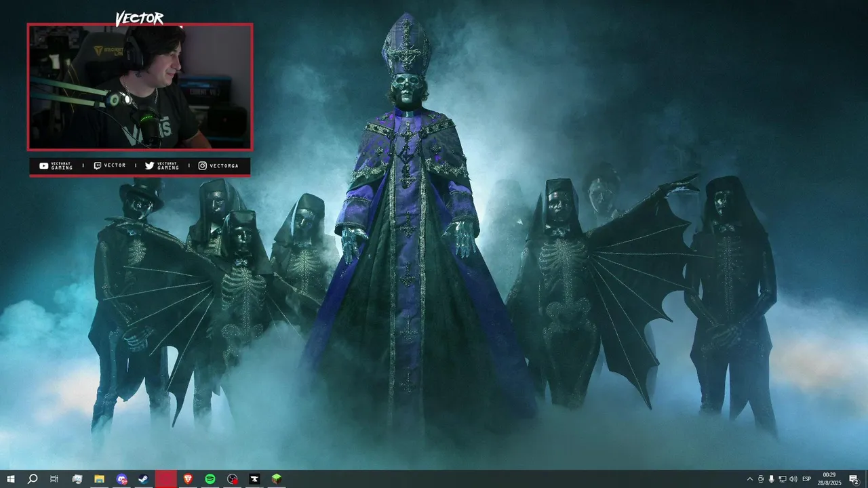Open Task View from the taskbar

(54, 479)
